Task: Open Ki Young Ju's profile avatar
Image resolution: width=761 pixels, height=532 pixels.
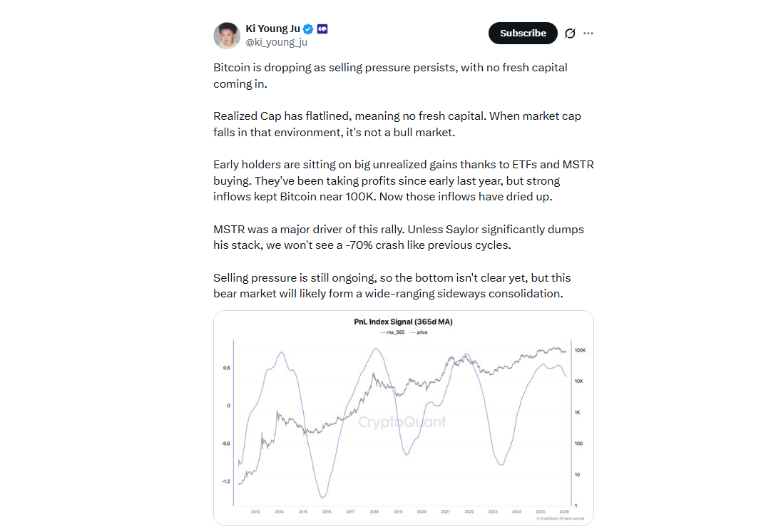Action: (x=226, y=35)
